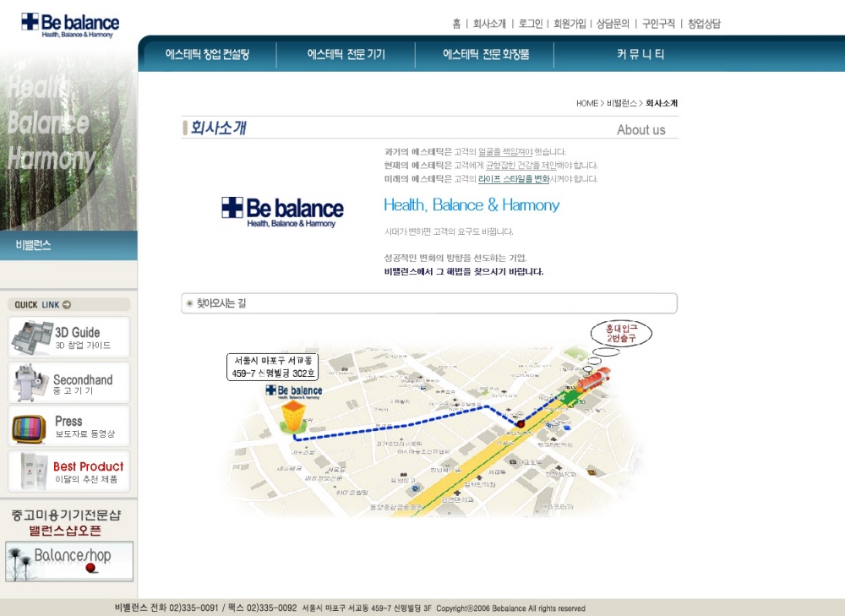The image size is (845, 616).
Task: Select 비밸런스 in the left sidebar
Action: pyautogui.click(x=34, y=245)
